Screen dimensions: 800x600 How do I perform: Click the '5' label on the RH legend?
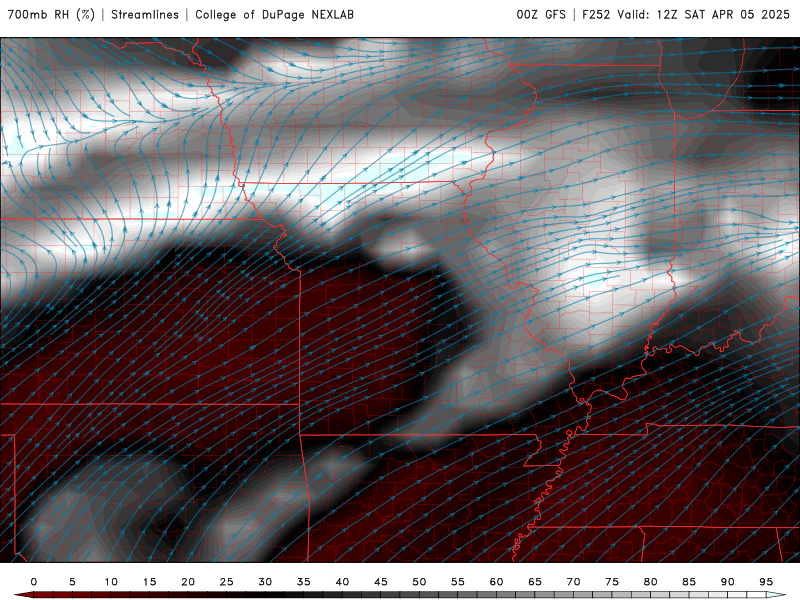[72, 582]
